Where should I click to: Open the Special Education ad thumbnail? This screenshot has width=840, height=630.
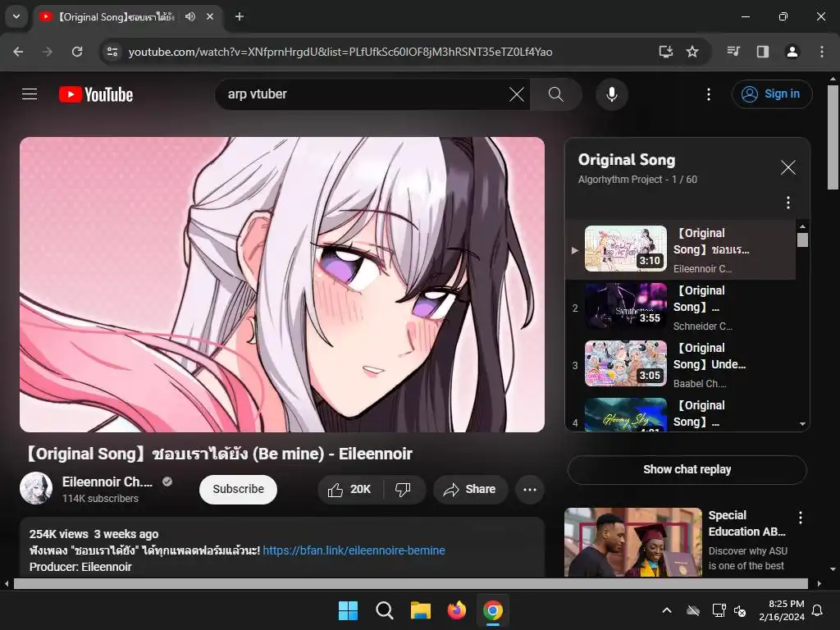coord(632,542)
